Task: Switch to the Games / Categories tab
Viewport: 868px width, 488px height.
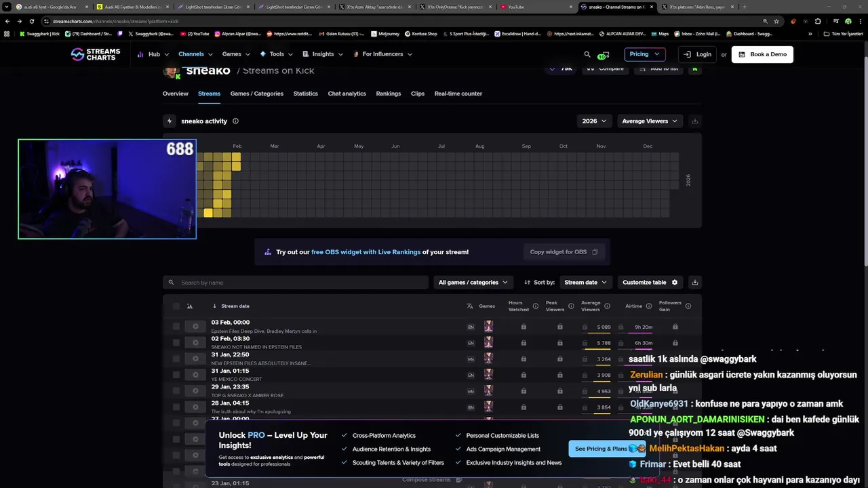Action: click(257, 94)
